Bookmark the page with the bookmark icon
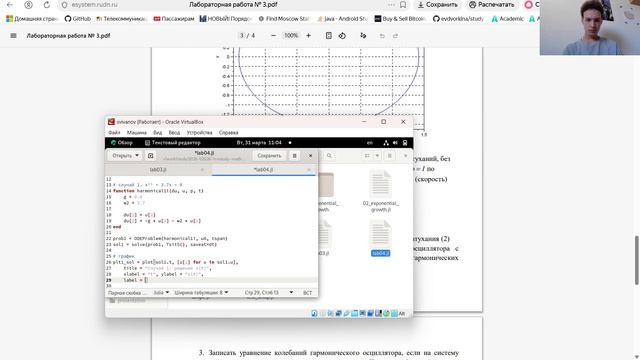This screenshot has height=360, width=640. (403, 5)
